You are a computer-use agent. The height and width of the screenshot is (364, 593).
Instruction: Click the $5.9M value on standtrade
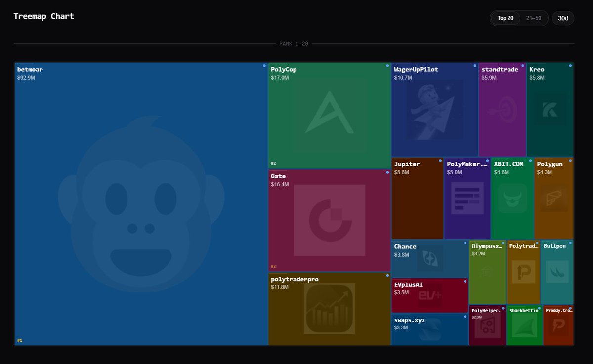(x=490, y=78)
